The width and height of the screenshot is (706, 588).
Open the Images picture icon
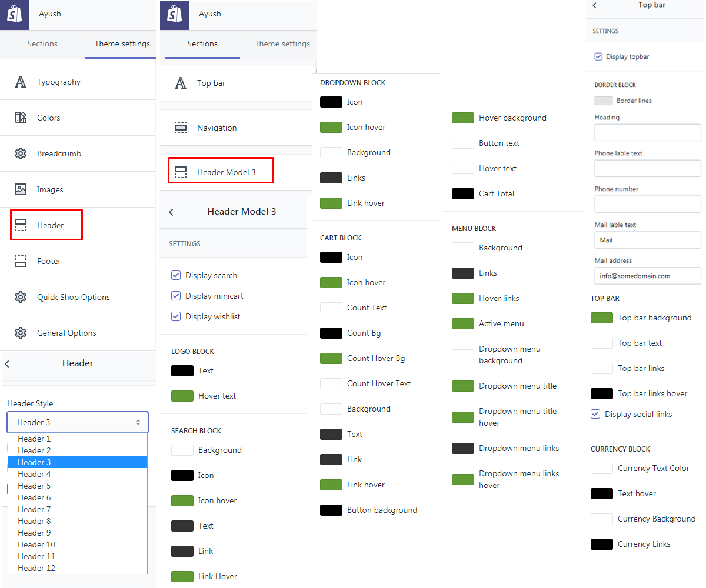[21, 189]
